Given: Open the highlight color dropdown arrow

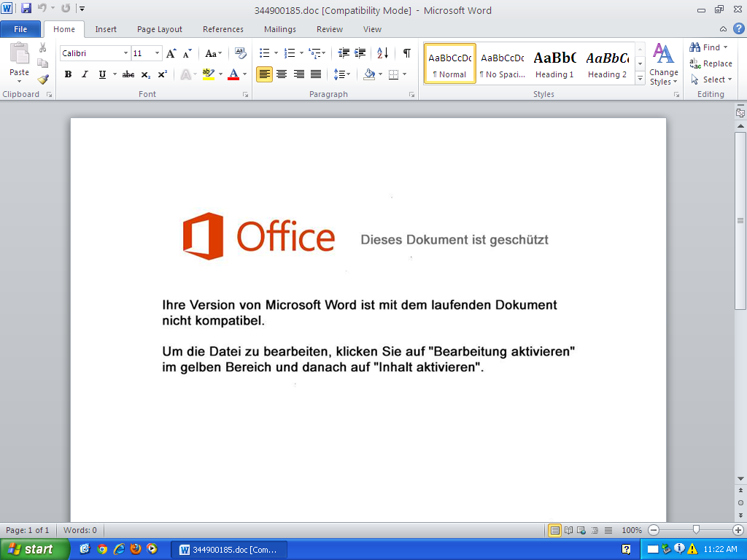Looking at the screenshot, I should pyautogui.click(x=220, y=74).
